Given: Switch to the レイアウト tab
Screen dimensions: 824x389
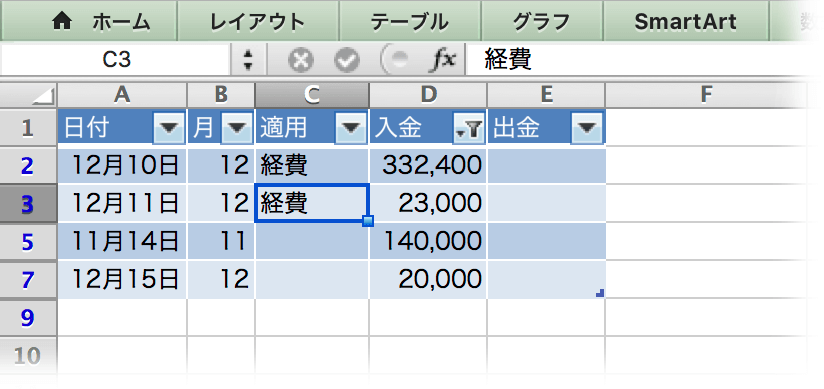Looking at the screenshot, I should [258, 21].
